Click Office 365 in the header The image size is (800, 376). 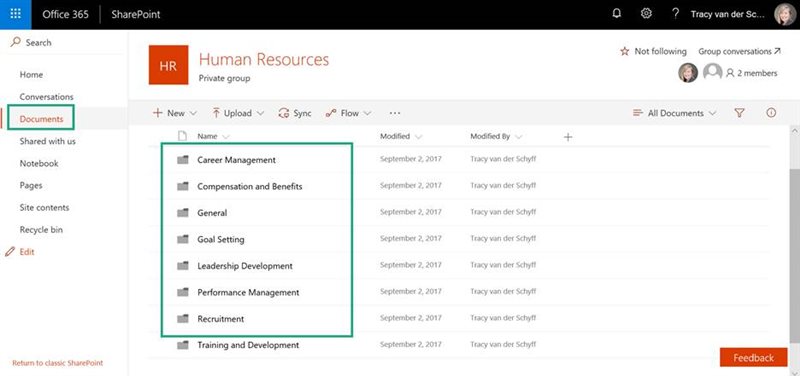click(x=65, y=14)
